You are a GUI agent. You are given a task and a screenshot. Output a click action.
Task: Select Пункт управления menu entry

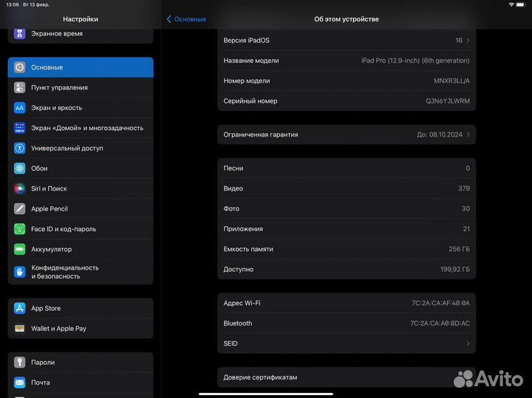click(81, 87)
